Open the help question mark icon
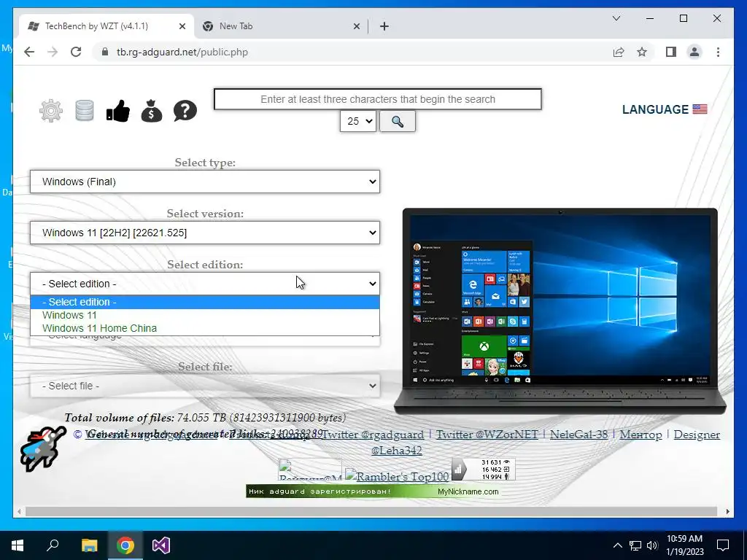The image size is (747, 560). click(x=185, y=111)
